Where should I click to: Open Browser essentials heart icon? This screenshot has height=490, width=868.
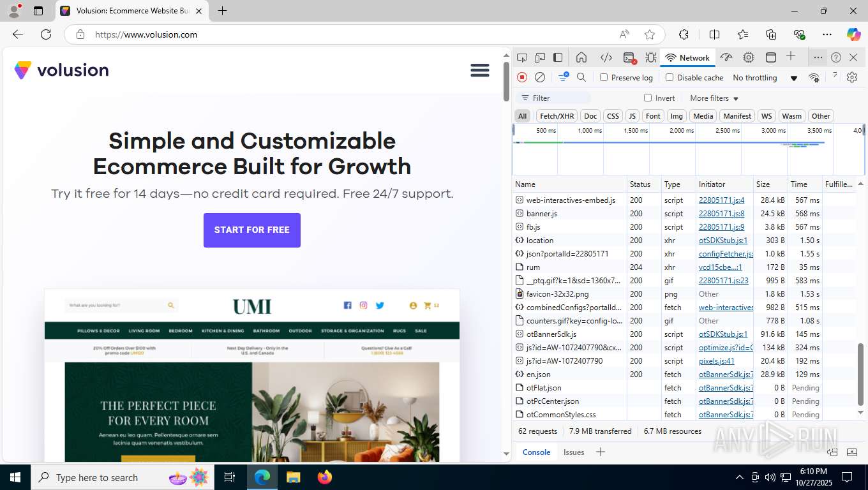tap(799, 34)
